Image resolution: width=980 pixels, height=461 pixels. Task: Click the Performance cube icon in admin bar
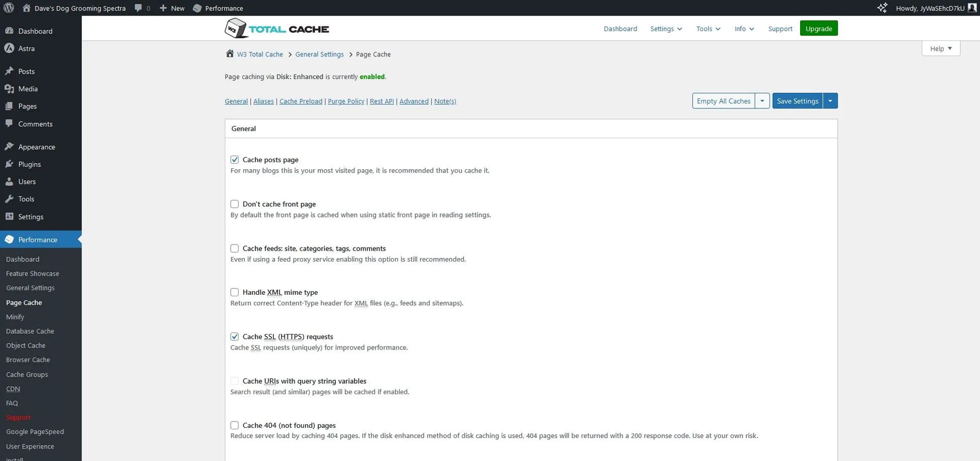(197, 8)
